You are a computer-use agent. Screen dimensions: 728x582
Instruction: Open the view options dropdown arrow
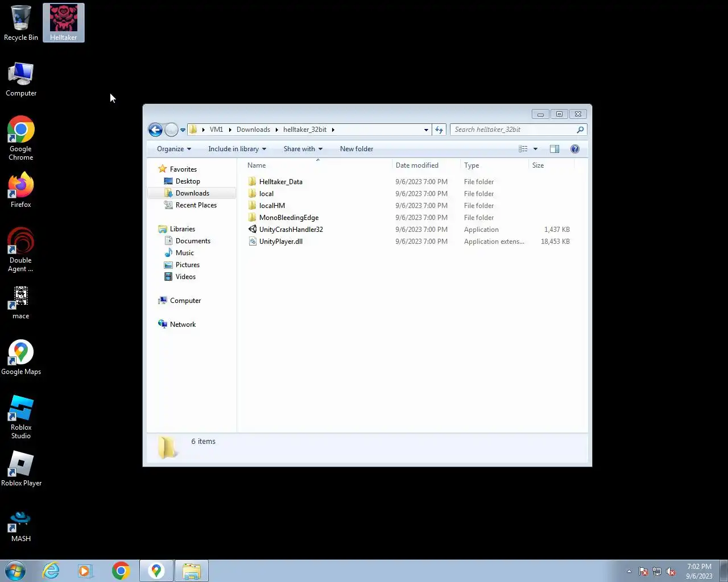coord(535,149)
